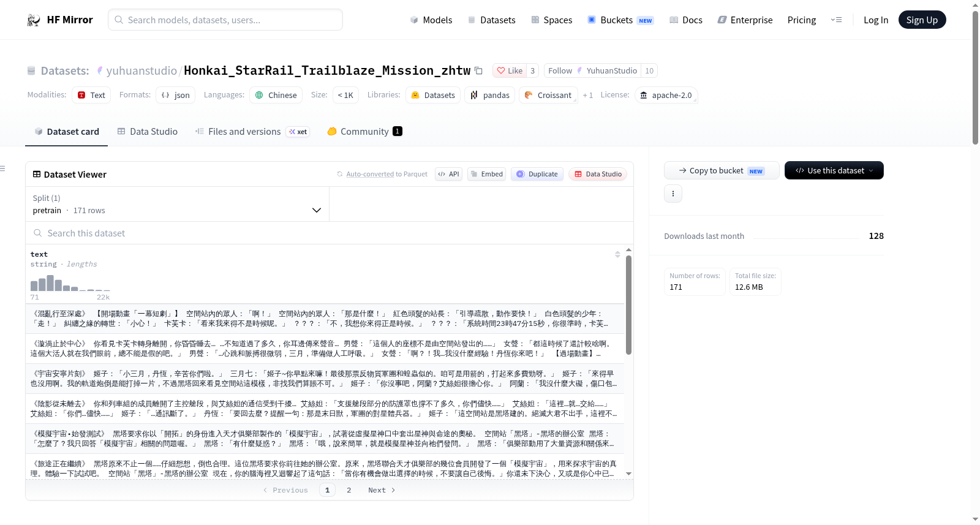Click the page vertical scrollbar
The height and width of the screenshot is (525, 980).
click(976, 78)
